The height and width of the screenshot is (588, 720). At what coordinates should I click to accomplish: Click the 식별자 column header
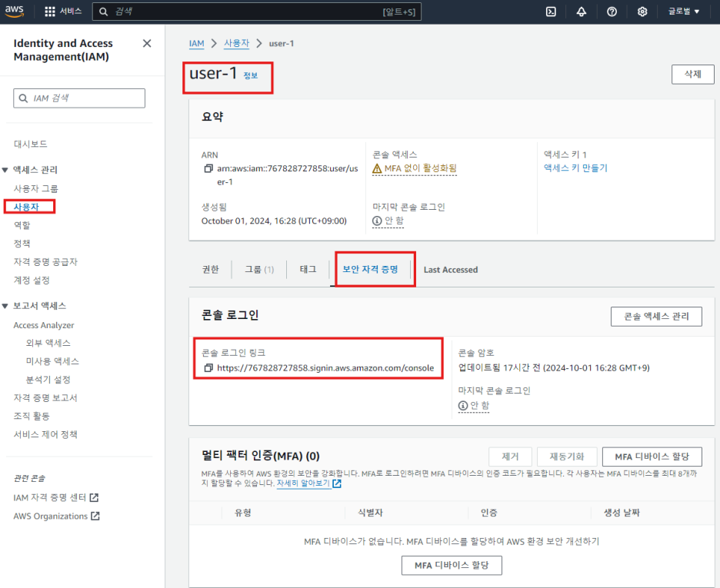370,513
